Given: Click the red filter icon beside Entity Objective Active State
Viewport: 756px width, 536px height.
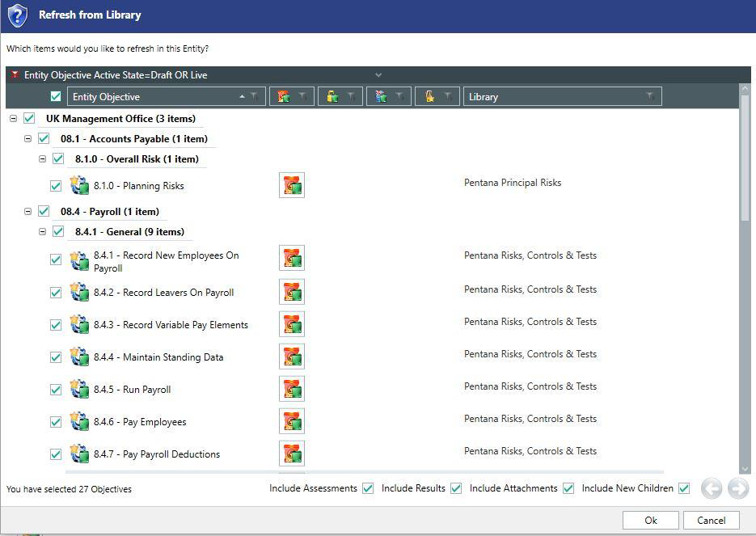Looking at the screenshot, I should point(15,74).
